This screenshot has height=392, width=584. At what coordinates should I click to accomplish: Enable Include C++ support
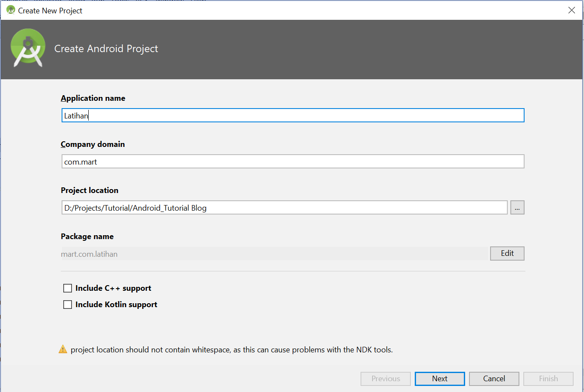(67, 288)
